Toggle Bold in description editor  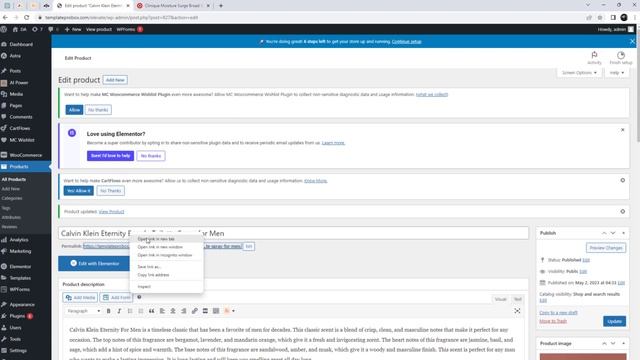(x=109, y=311)
